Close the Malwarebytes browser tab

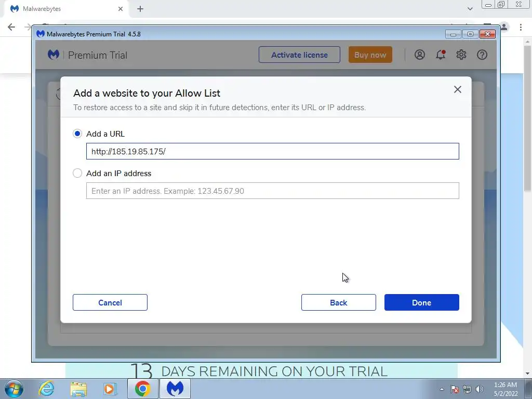(121, 9)
